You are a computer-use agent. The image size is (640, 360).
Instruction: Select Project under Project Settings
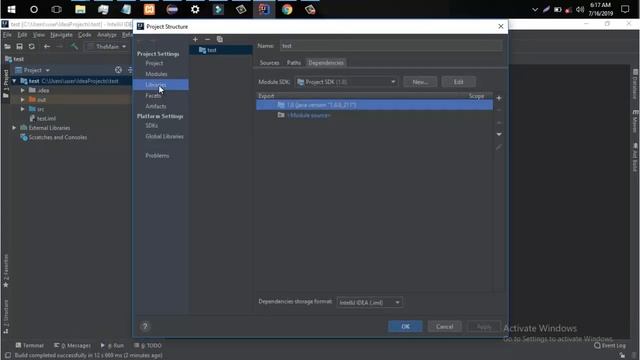coord(154,63)
